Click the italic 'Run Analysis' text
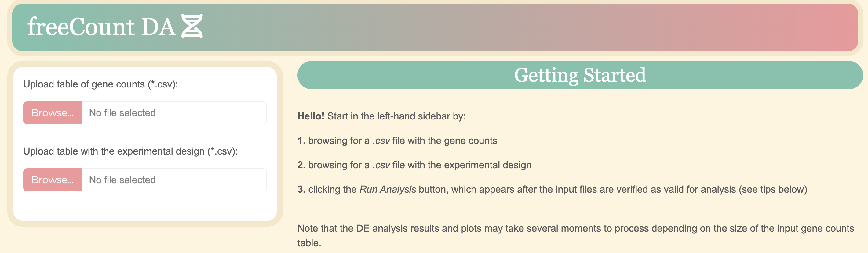Screen dimensions: 868x253 click(388, 189)
